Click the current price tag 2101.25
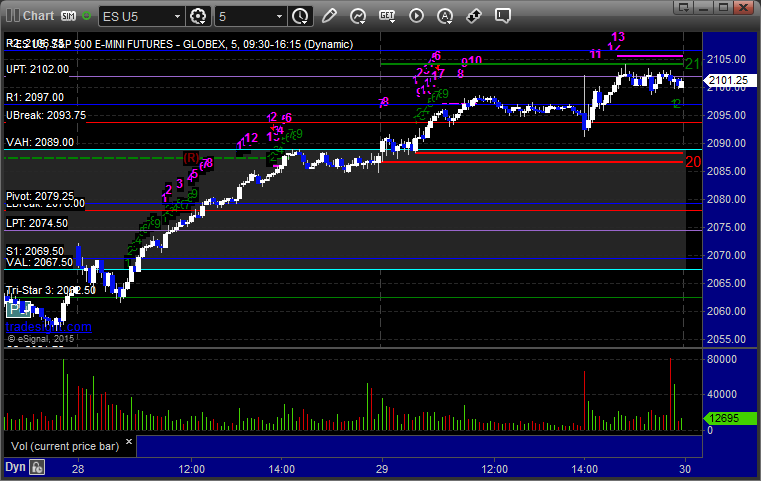This screenshot has width=761, height=481. pos(729,80)
